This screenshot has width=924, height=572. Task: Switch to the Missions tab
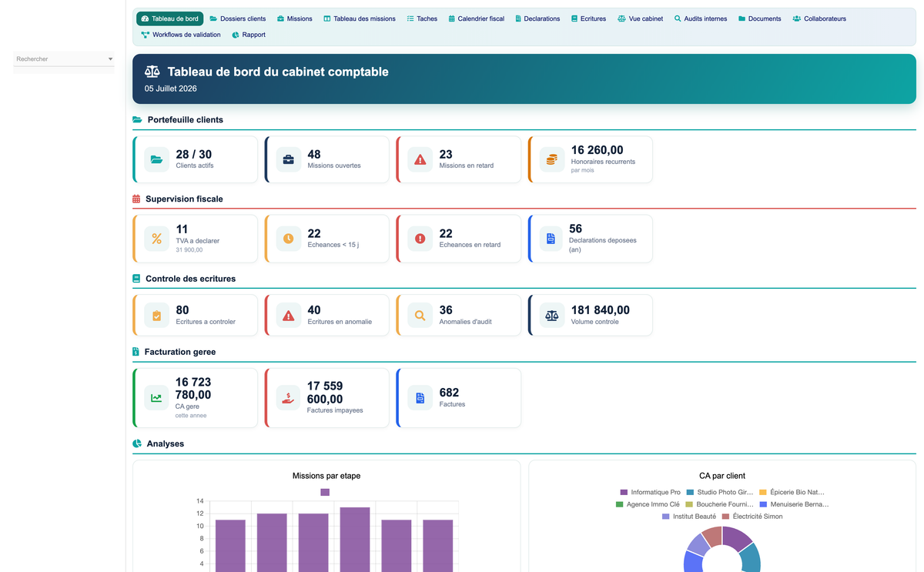coord(294,18)
